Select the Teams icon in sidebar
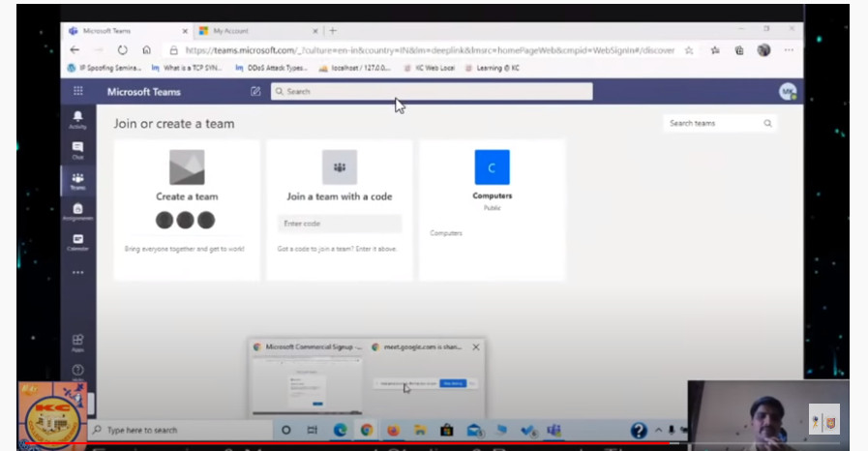 tap(77, 181)
